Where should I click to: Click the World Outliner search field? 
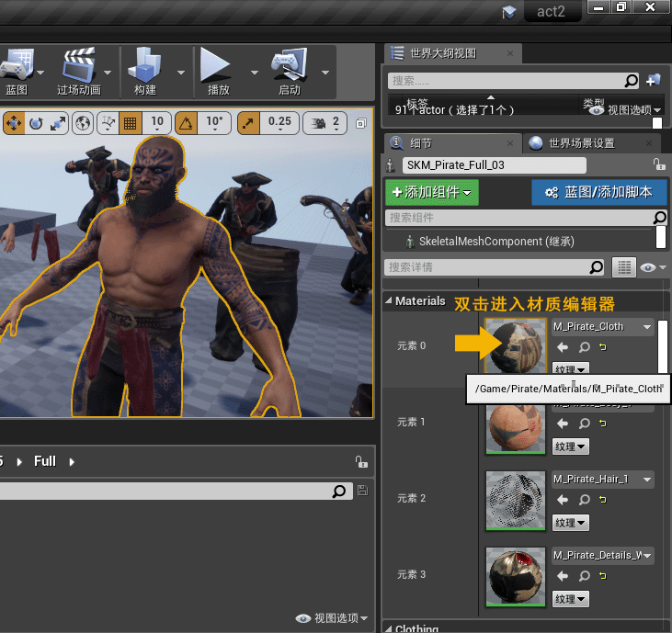[x=513, y=81]
